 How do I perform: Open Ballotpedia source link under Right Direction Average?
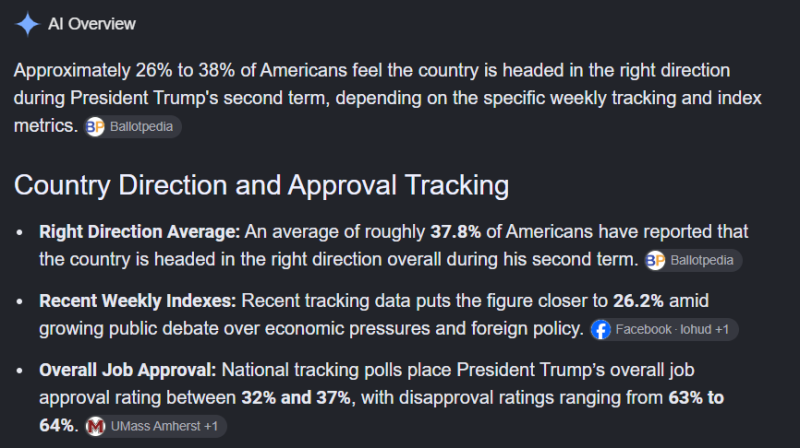pyautogui.click(x=693, y=260)
